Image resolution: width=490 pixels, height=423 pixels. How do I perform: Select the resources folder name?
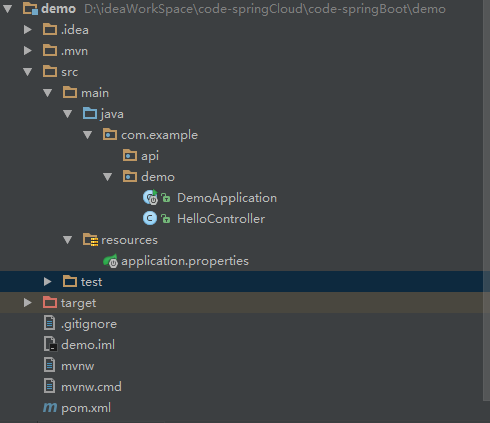pos(129,240)
